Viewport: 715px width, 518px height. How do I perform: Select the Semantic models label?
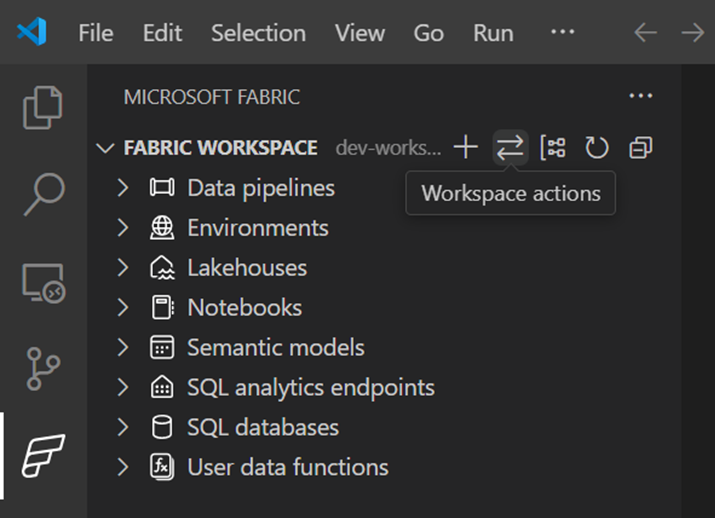coord(276,347)
